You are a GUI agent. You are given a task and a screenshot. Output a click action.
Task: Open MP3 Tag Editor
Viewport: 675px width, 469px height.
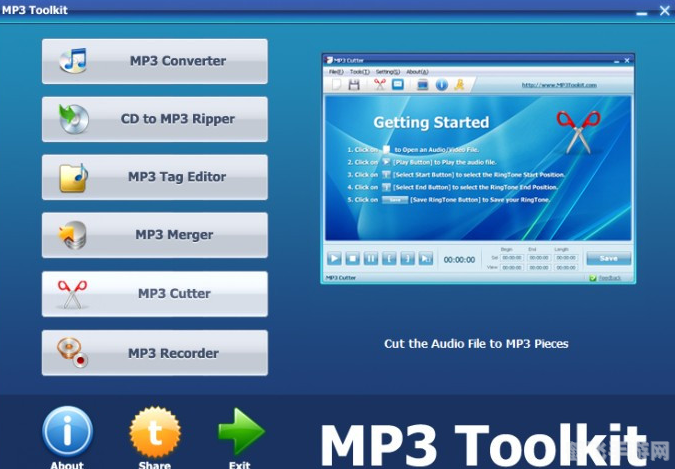[155, 177]
